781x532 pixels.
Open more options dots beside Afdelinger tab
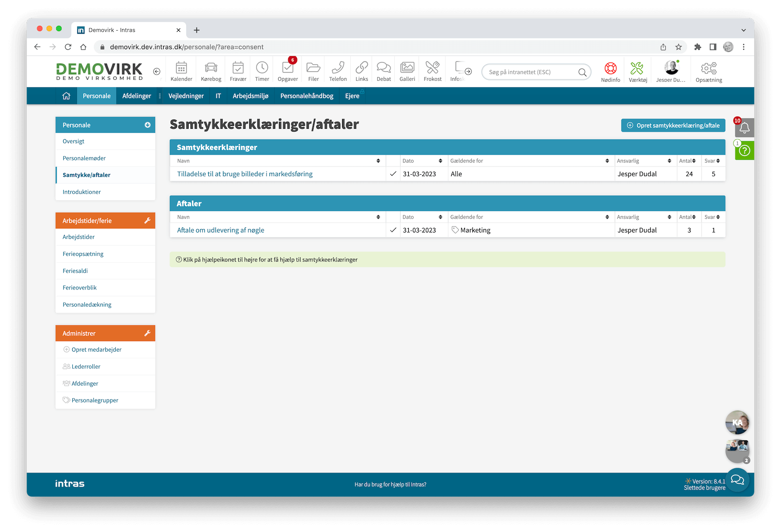[160, 96]
